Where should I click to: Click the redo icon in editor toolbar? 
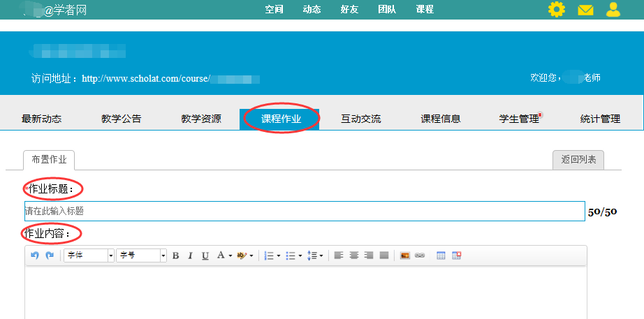click(50, 255)
